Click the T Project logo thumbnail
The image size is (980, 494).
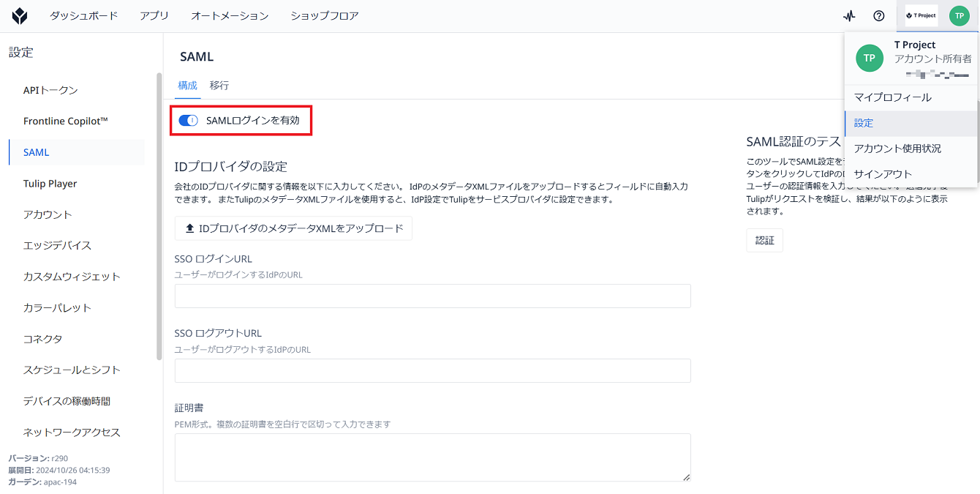pos(921,15)
